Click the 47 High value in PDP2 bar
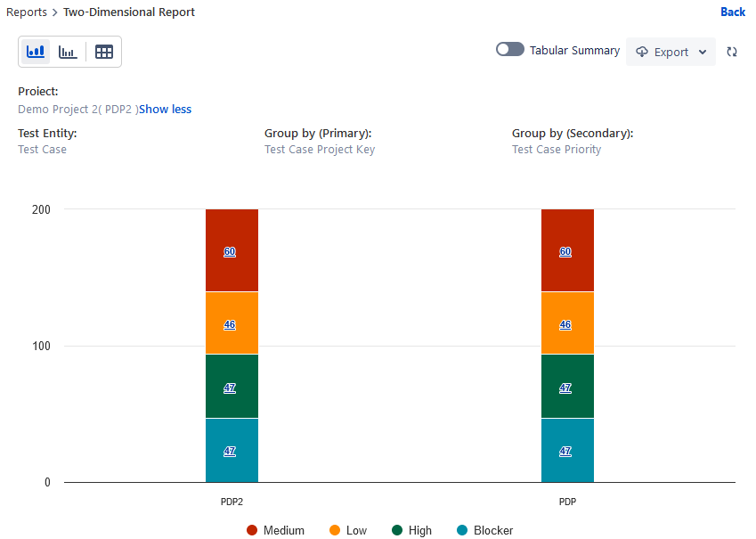756x539 pixels. tap(230, 388)
